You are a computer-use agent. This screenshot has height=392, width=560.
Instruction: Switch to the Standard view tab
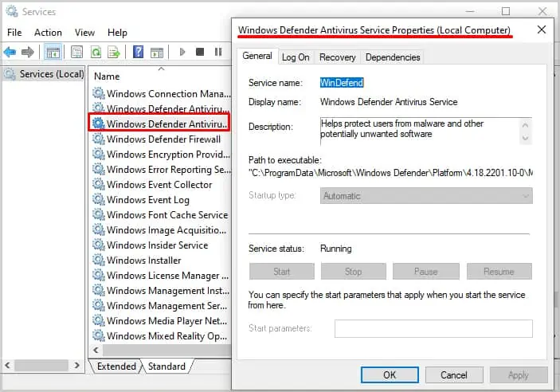166,367
